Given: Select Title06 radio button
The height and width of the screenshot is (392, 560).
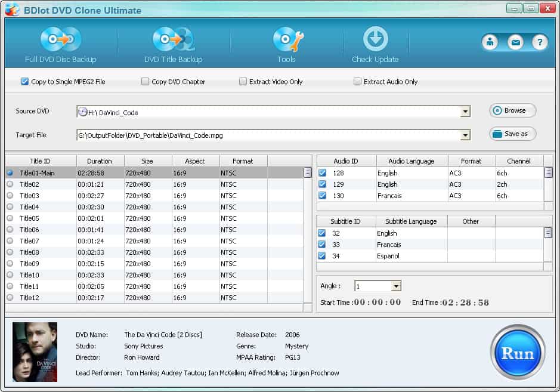Looking at the screenshot, I should pyautogui.click(x=10, y=229).
